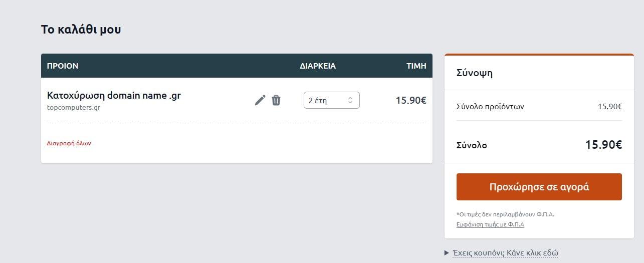
Task: Expand the coupon section triangle
Action: point(447,253)
